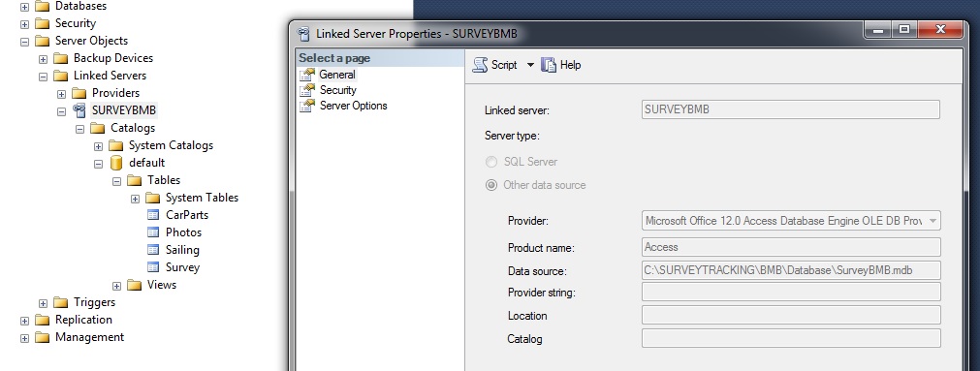Click the SURVEYBMB linked server icon

tap(79, 110)
